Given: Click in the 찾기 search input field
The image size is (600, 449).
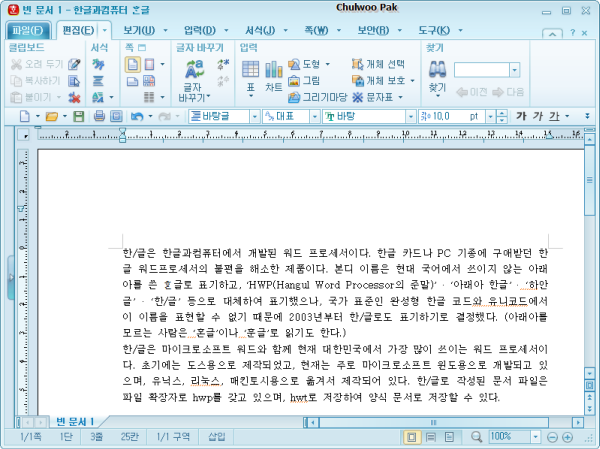Looking at the screenshot, I should coord(482,70).
